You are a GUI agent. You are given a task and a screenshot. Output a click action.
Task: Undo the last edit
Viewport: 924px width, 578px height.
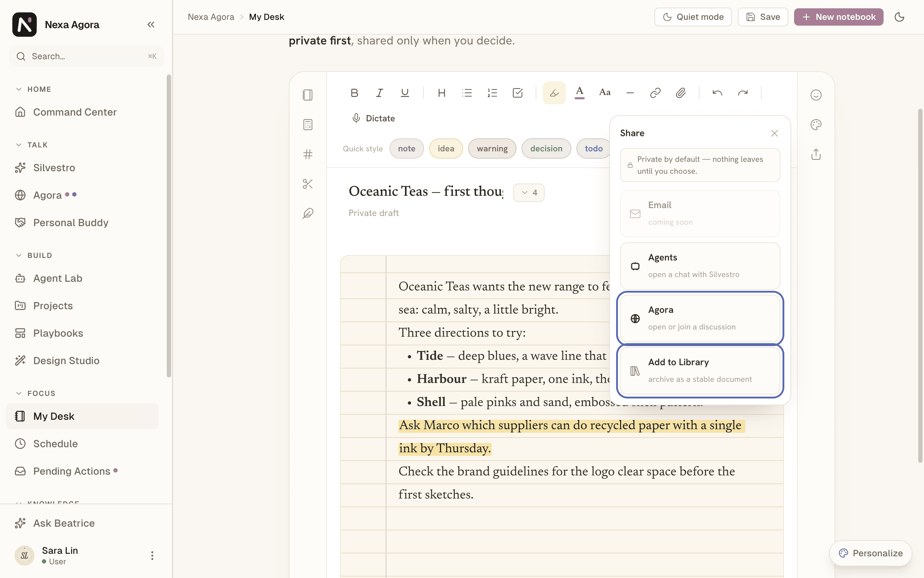click(x=717, y=93)
